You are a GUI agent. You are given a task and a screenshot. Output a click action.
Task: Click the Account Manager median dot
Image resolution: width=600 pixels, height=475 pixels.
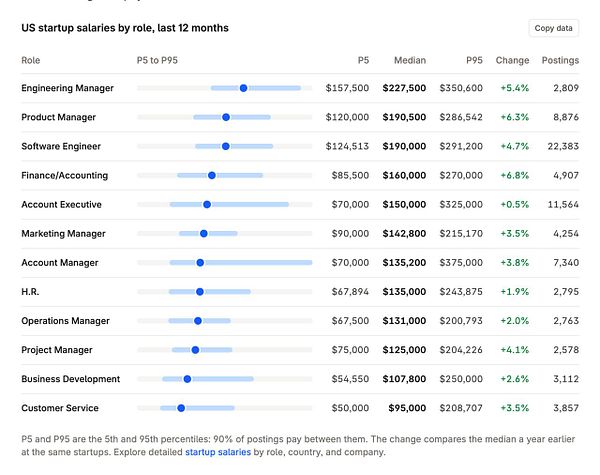[x=200, y=263]
